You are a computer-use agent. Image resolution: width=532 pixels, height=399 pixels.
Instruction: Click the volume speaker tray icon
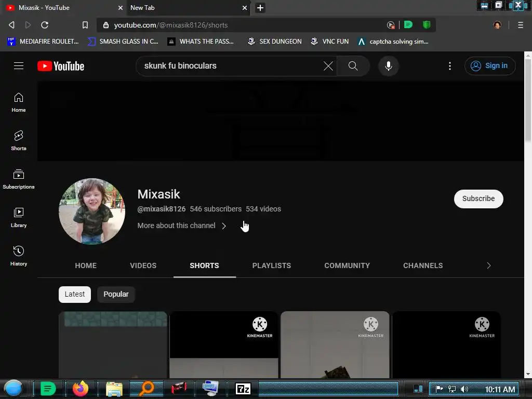point(464,389)
